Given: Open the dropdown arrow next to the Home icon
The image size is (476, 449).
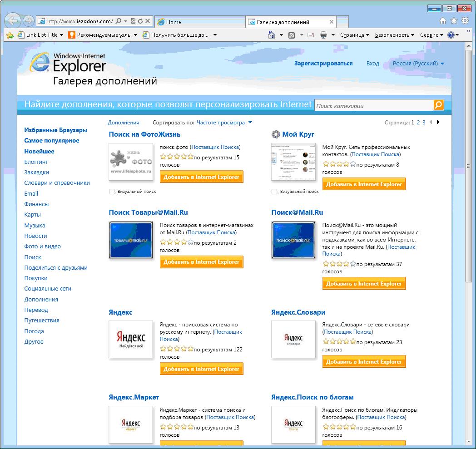Looking at the screenshot, I should tap(281, 35).
